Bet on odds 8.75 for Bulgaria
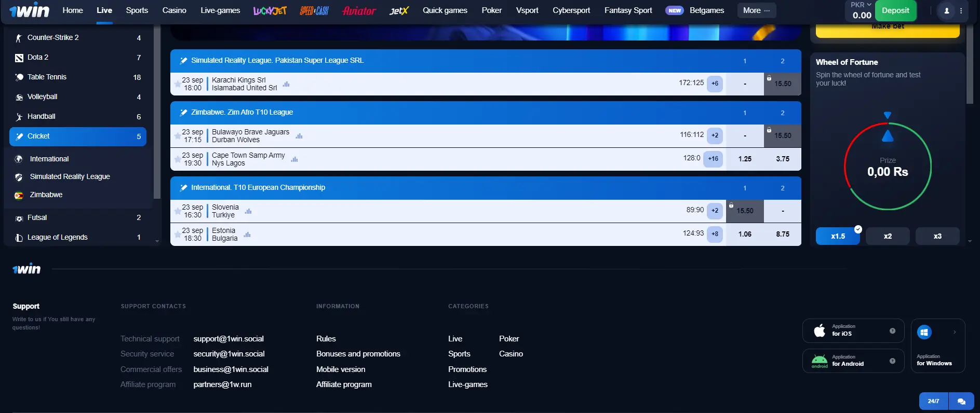The height and width of the screenshot is (413, 980). pyautogui.click(x=782, y=234)
